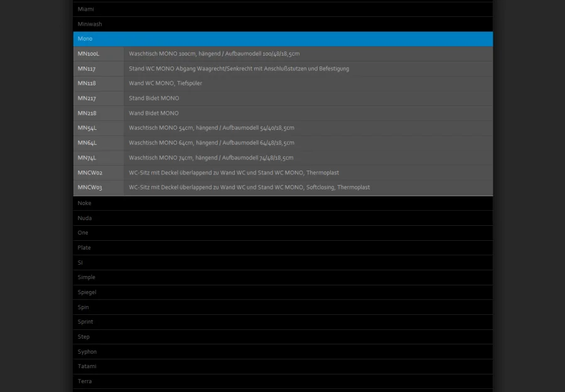The image size is (565, 392).
Task: Open the Noke series row
Action: [x=282, y=203]
